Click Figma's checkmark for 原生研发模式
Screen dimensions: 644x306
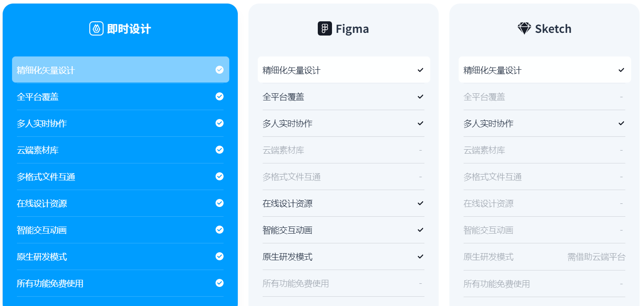tap(420, 257)
